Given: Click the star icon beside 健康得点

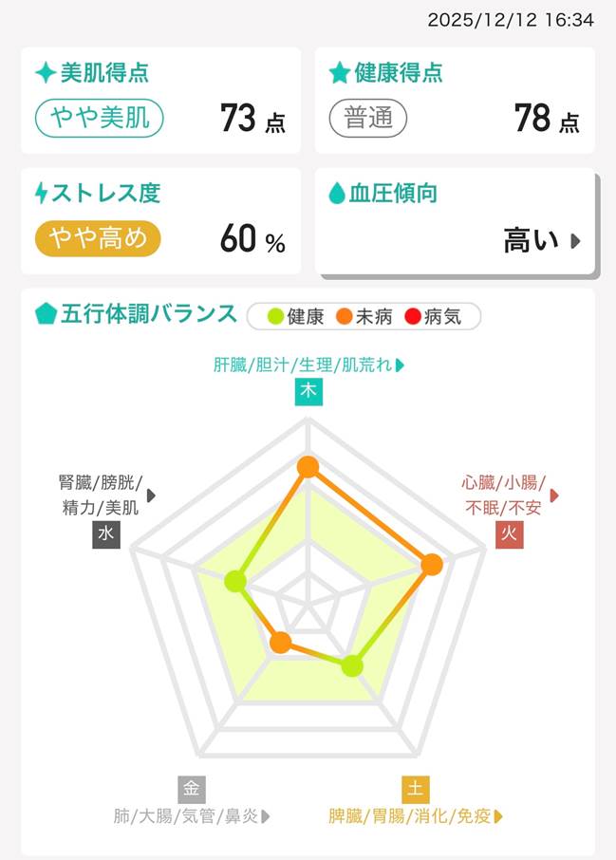Looking at the screenshot, I should point(339,72).
